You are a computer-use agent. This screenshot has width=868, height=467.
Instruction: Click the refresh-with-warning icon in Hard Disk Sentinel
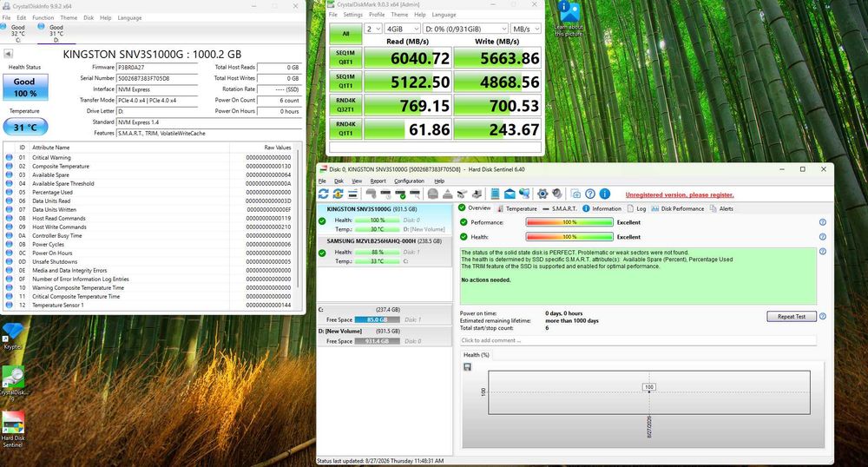point(338,194)
